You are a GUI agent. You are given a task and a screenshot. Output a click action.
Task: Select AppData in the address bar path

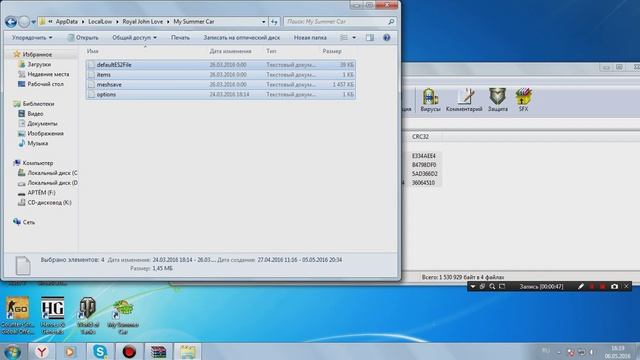tap(67, 22)
